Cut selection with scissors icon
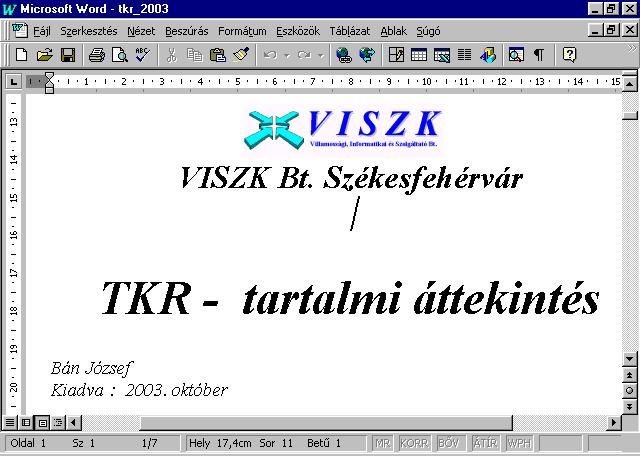 pyautogui.click(x=172, y=54)
